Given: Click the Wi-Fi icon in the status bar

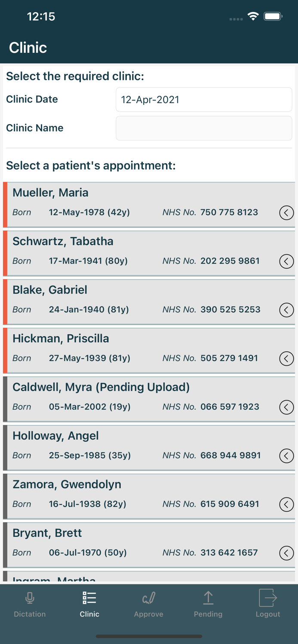Looking at the screenshot, I should 253,16.
